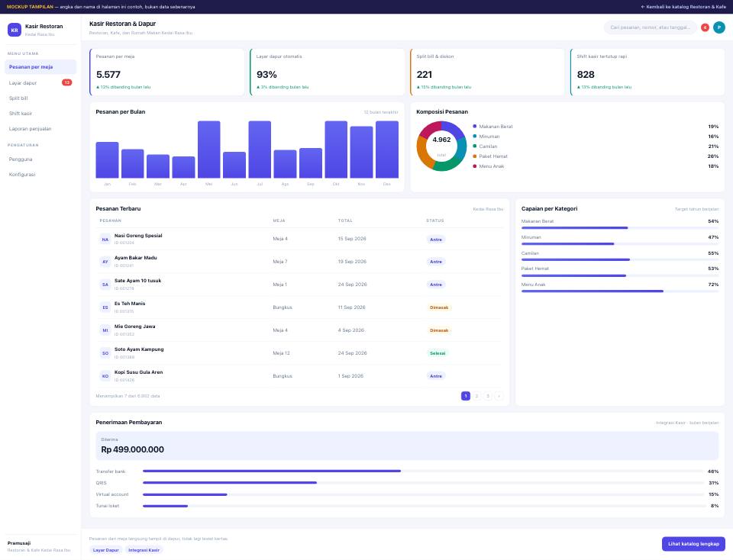This screenshot has height=560, width=733.
Task: Click Antre status of Kopi Susu Gula Aren
Action: 436,376
